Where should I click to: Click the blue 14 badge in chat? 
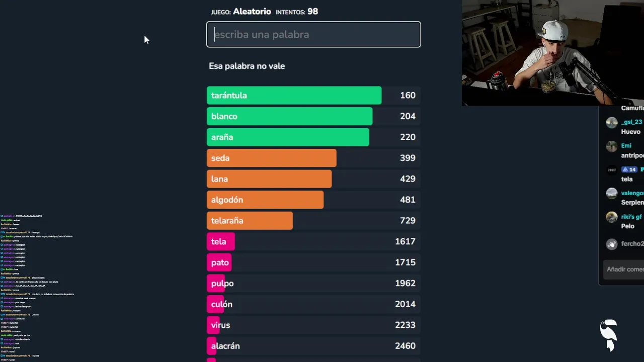point(629,169)
